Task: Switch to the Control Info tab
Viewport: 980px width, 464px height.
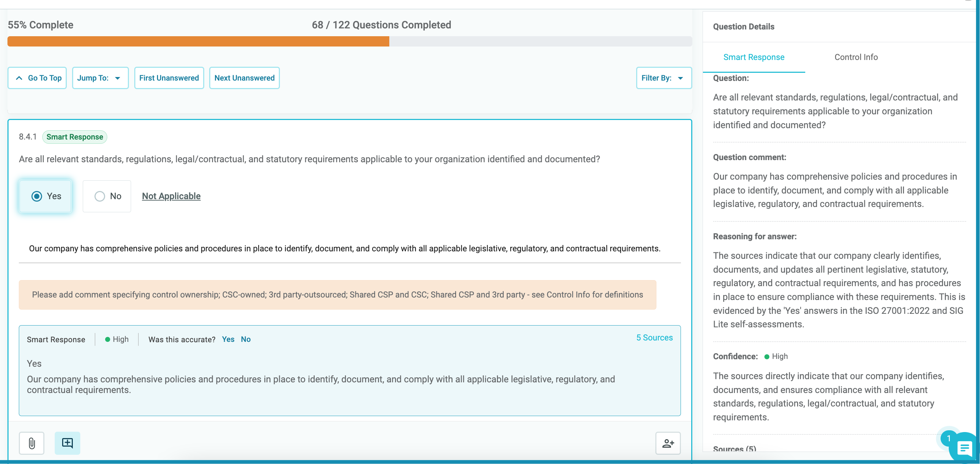Action: [x=856, y=57]
